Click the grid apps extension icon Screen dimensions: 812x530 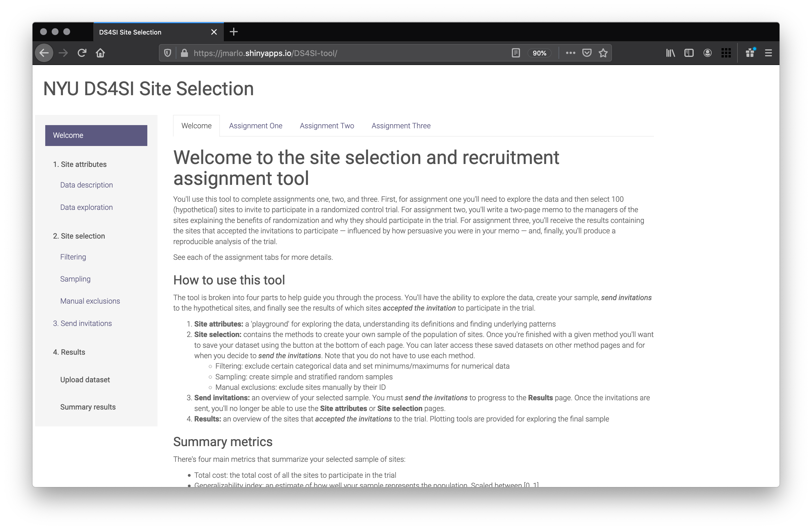tap(726, 53)
